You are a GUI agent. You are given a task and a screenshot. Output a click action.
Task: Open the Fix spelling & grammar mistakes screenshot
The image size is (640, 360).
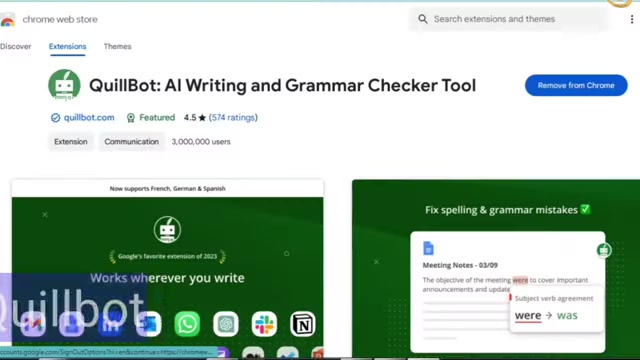point(496,269)
